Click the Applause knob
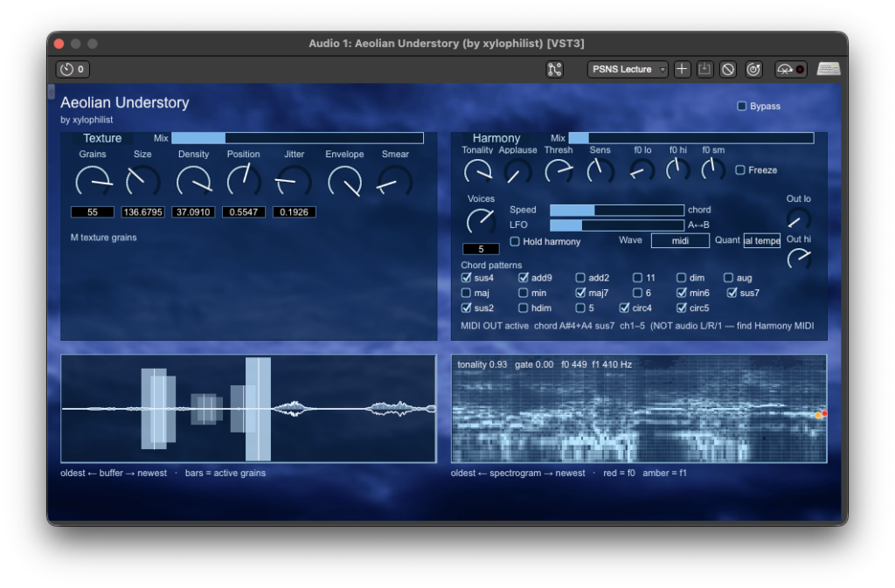The width and height of the screenshot is (895, 588). [x=517, y=171]
